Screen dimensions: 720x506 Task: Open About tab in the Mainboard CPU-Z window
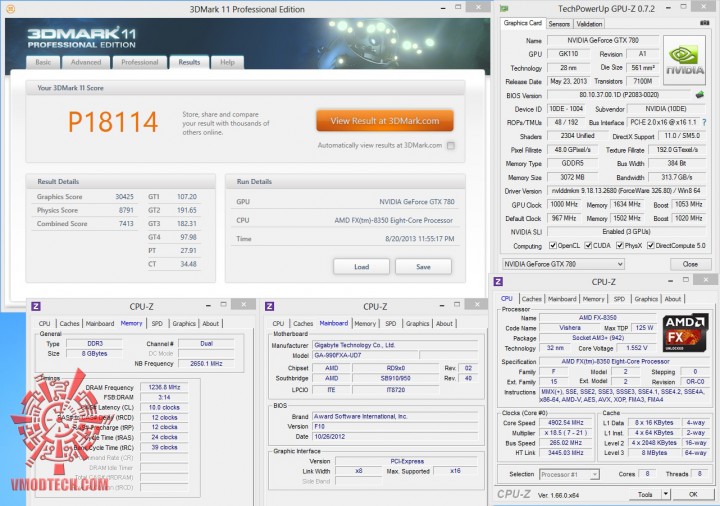444,324
